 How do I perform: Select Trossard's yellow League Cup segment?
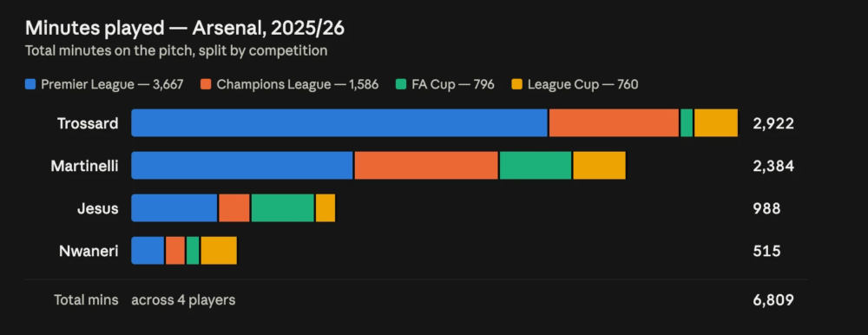point(716,123)
